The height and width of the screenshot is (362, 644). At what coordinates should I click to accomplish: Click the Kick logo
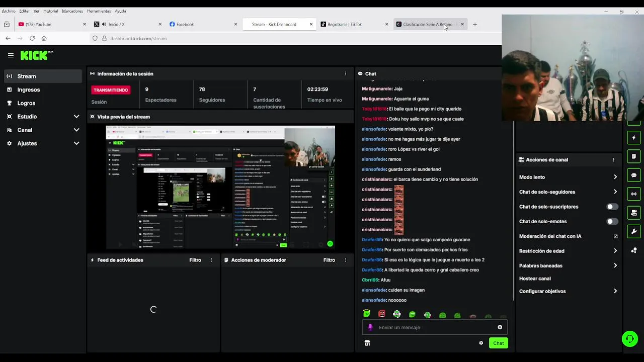(x=37, y=55)
